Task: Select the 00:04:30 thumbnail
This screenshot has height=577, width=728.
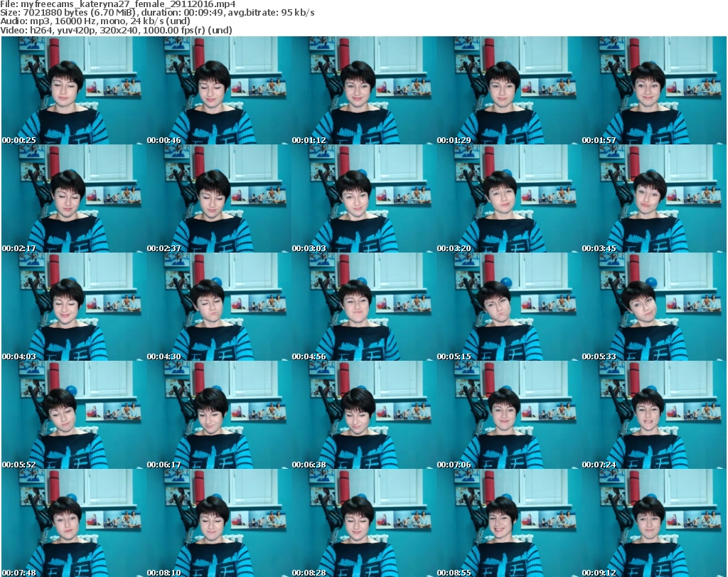Action: click(x=219, y=307)
